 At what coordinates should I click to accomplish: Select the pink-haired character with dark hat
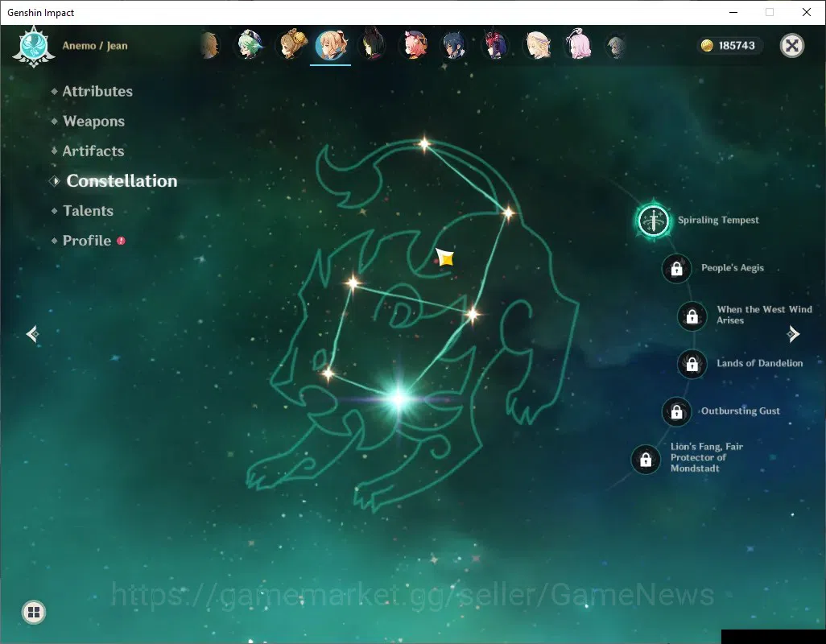415,45
